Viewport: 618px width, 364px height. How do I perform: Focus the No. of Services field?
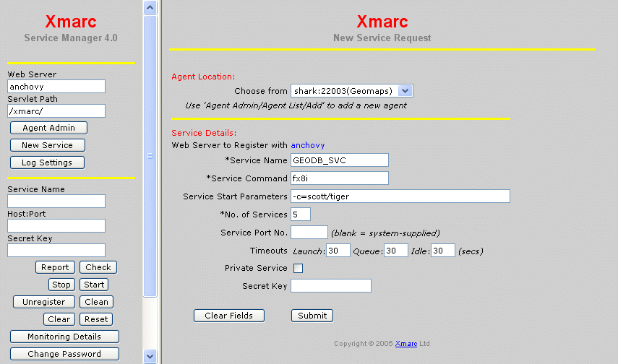301,214
